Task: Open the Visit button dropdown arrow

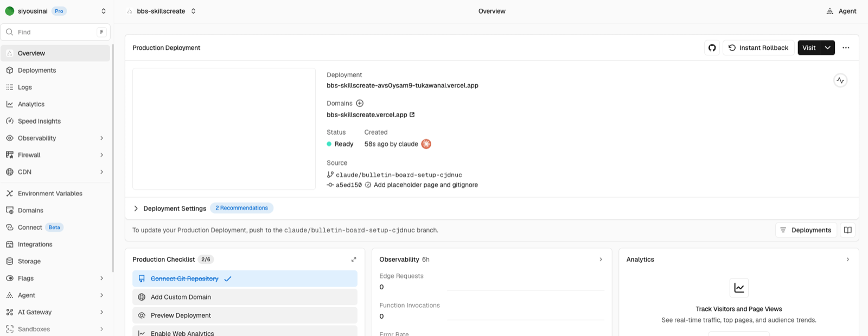Action: click(x=827, y=48)
